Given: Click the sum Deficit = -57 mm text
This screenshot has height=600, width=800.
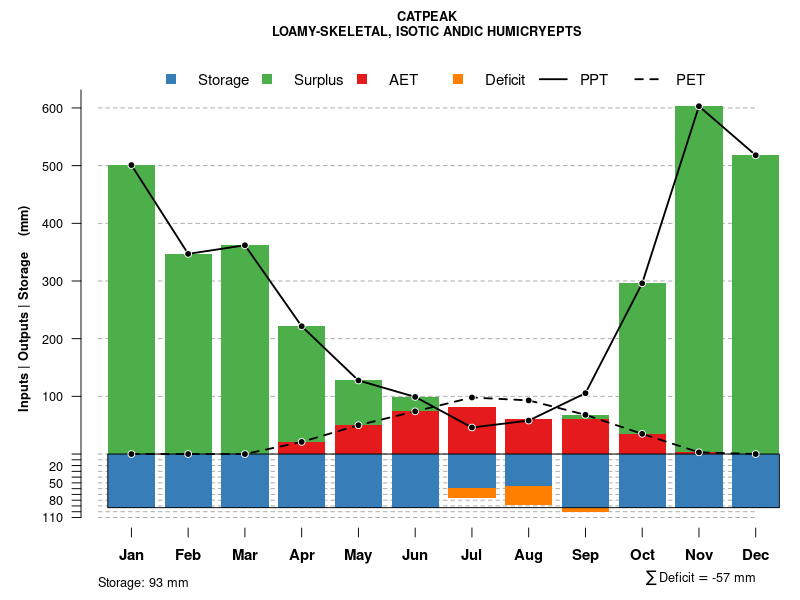Looking at the screenshot, I should click(700, 577).
